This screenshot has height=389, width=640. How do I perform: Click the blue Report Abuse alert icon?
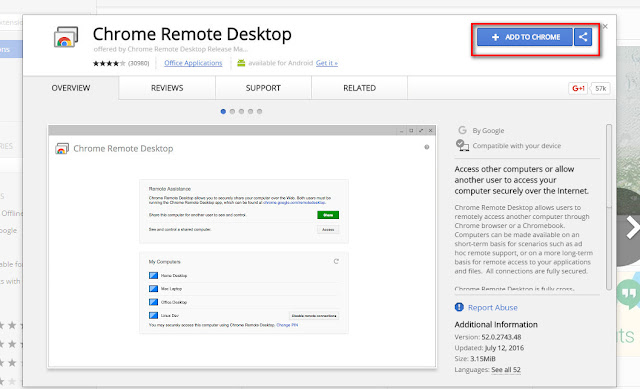(x=459, y=307)
